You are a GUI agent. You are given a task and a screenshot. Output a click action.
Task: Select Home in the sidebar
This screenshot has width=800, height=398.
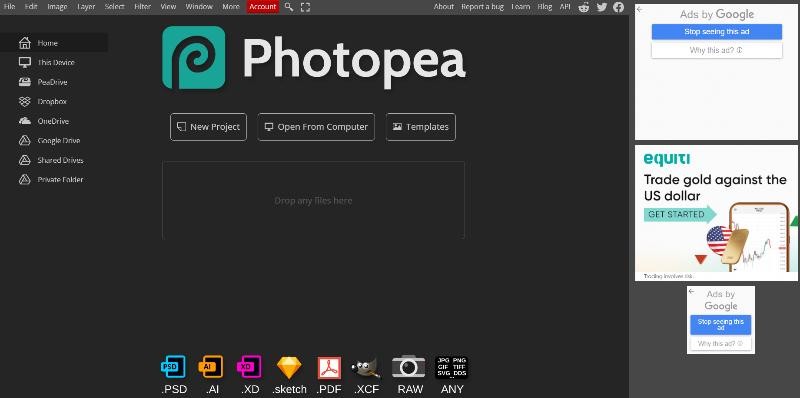[x=54, y=43]
